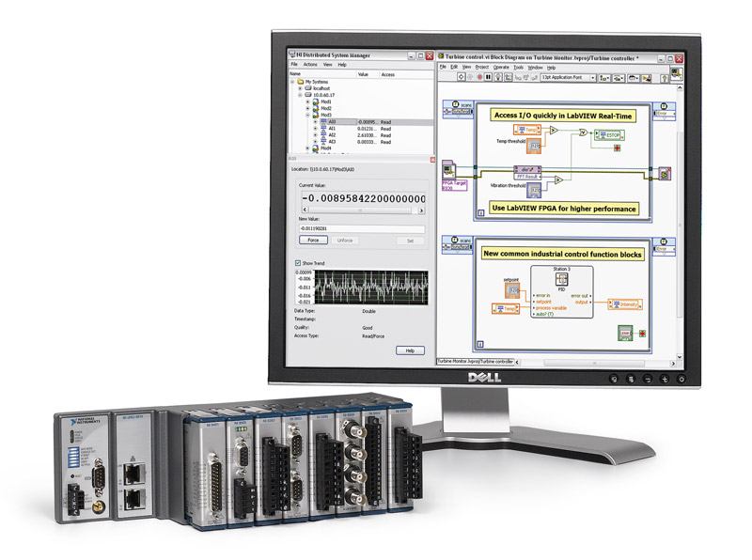Click the Pause button in the LabVIEW toolbar
The width and height of the screenshot is (752, 560).
click(x=488, y=77)
